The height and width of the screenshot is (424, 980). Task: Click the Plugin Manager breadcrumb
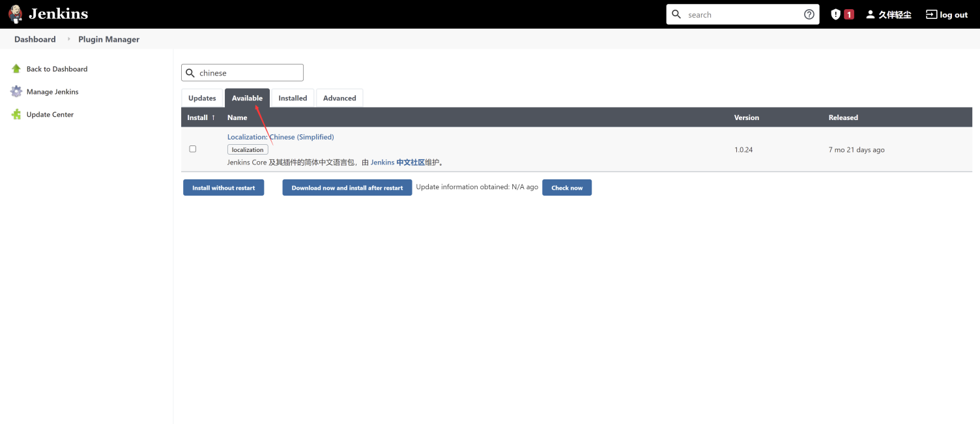coord(109,39)
